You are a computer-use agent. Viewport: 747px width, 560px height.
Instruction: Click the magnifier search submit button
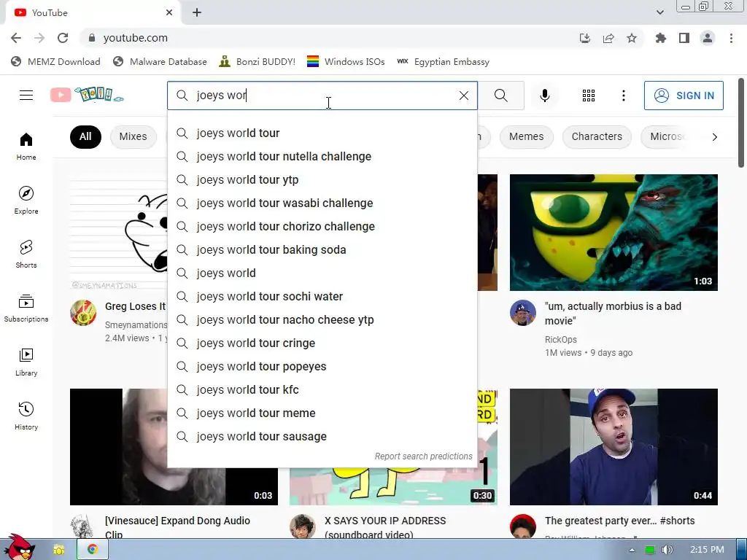[x=500, y=96]
